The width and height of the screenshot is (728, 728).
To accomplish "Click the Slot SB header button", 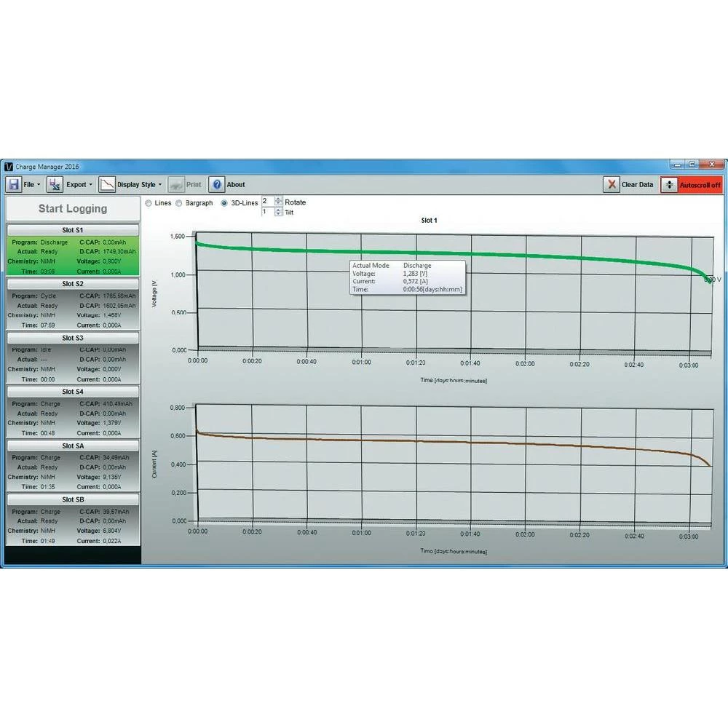I will point(73,499).
